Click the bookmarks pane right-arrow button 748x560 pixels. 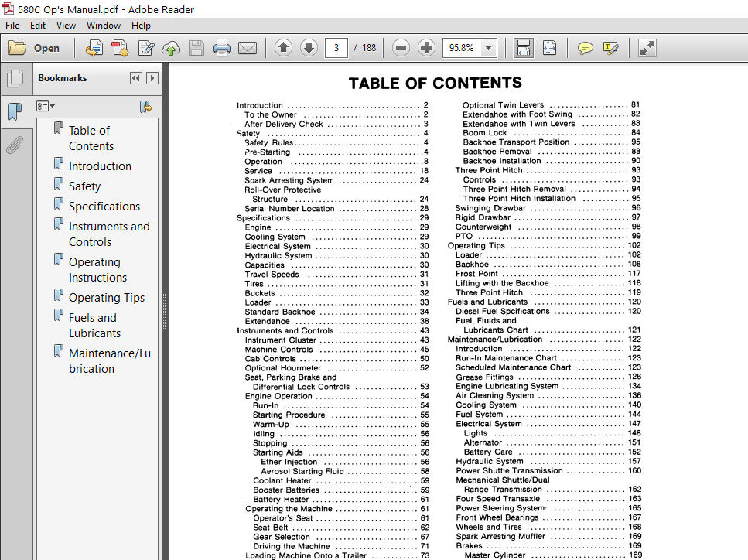(x=152, y=78)
